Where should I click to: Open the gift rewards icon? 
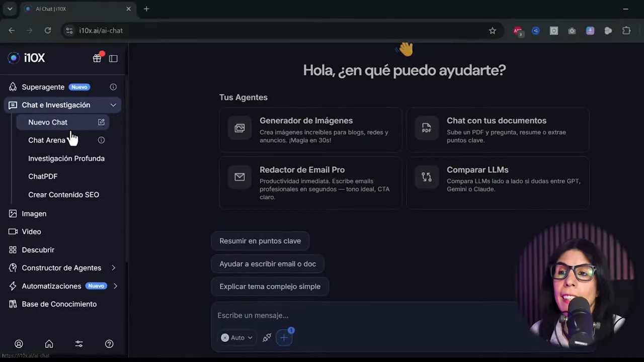[x=97, y=58]
